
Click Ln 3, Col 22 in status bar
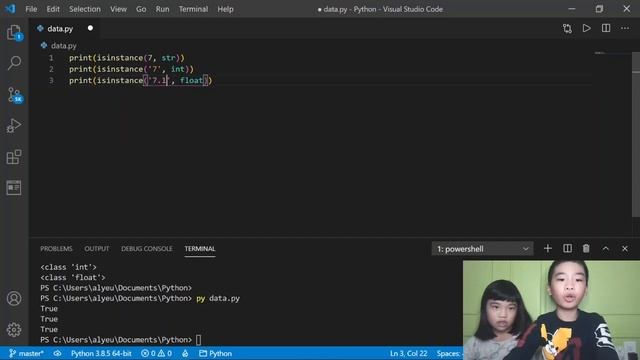(409, 353)
